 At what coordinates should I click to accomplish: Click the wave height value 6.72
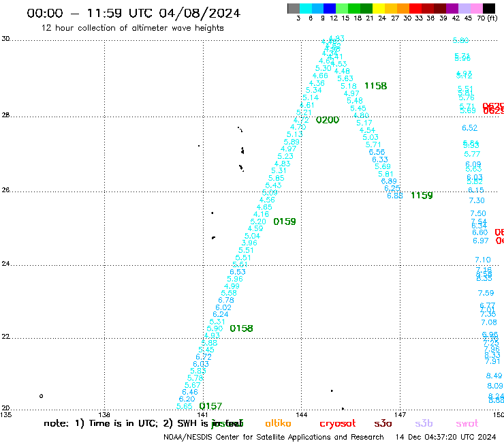coord(204,356)
